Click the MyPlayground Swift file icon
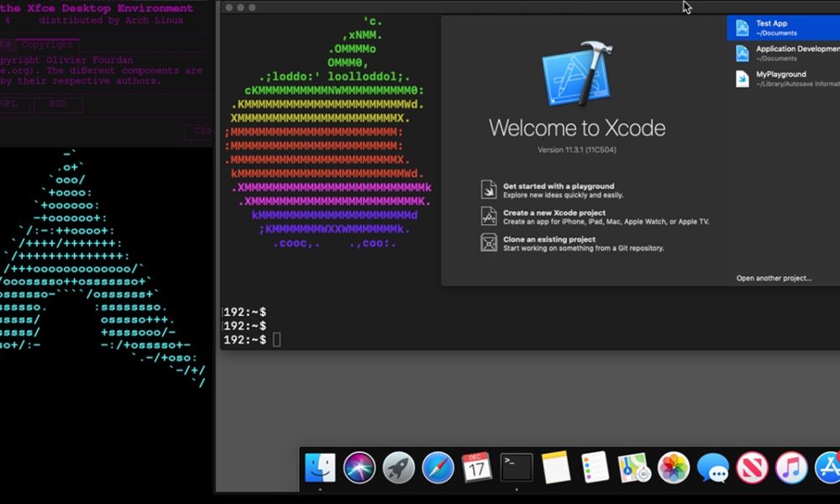 (742, 79)
